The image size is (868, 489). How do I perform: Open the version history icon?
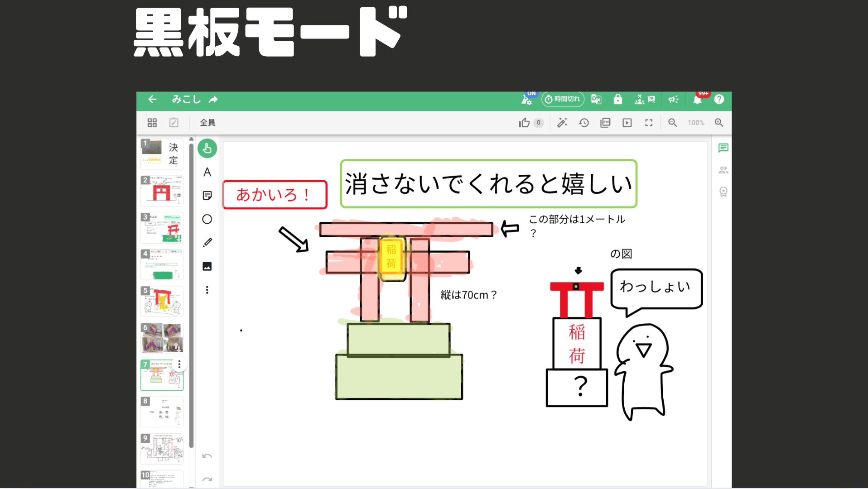[x=583, y=123]
